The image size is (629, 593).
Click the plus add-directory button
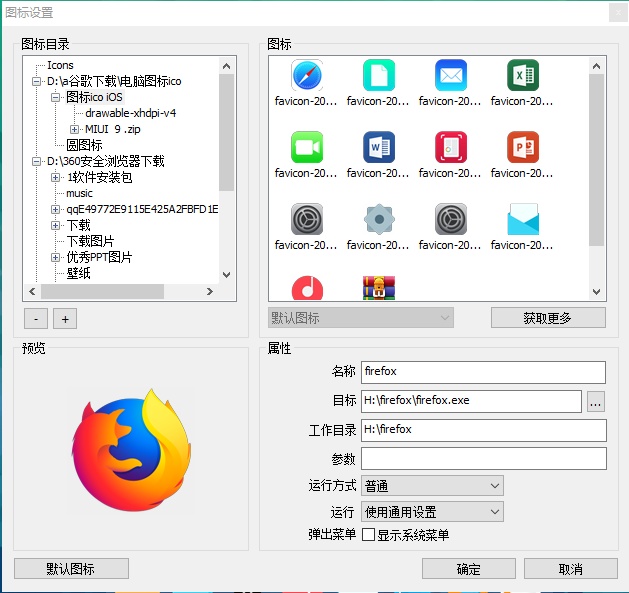pos(65,319)
